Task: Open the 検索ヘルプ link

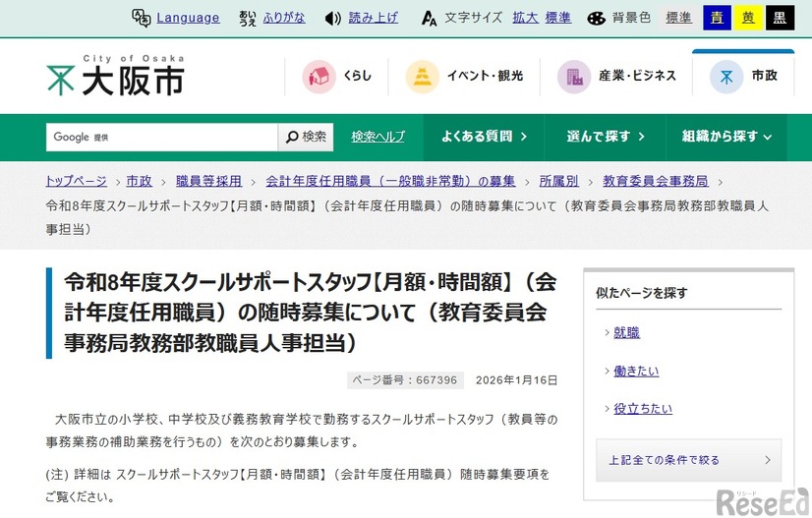Action: (x=378, y=137)
